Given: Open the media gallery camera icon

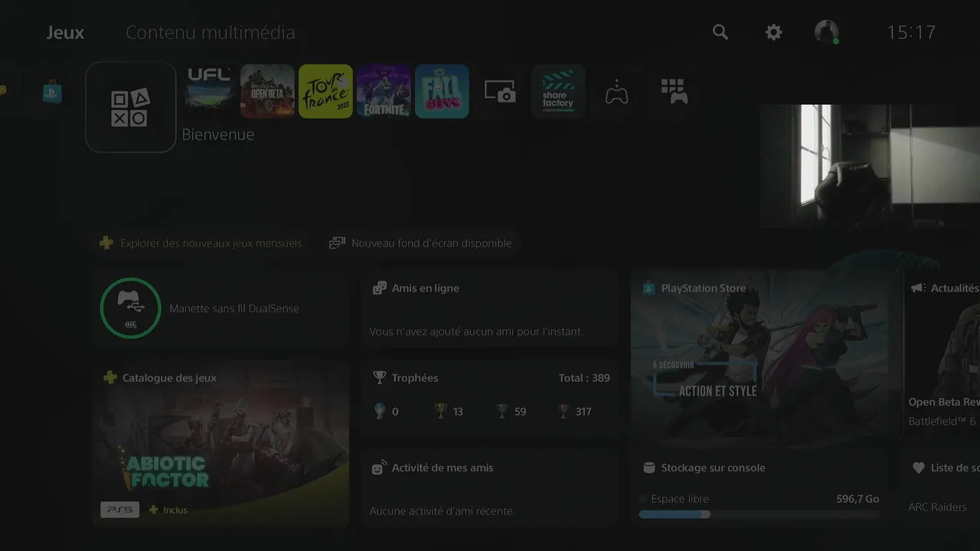Looking at the screenshot, I should pos(500,91).
